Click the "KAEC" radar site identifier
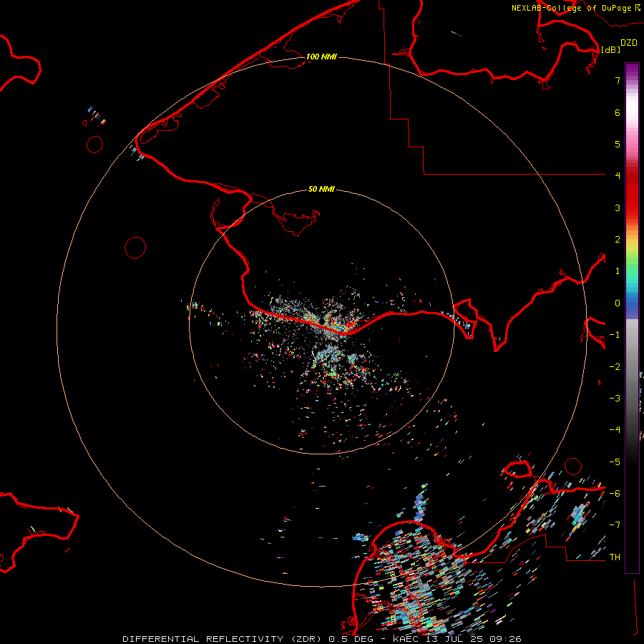The height and width of the screenshot is (644, 644). [x=406, y=639]
